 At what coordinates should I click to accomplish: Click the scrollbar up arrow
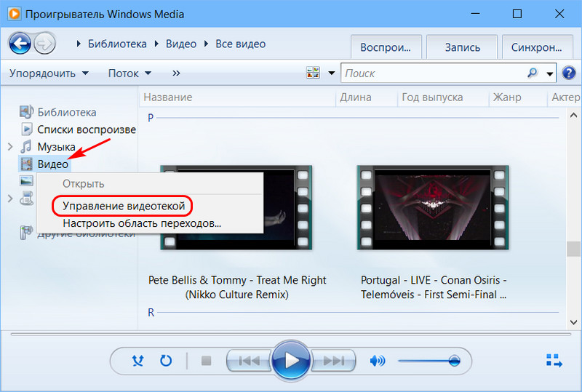[x=573, y=116]
